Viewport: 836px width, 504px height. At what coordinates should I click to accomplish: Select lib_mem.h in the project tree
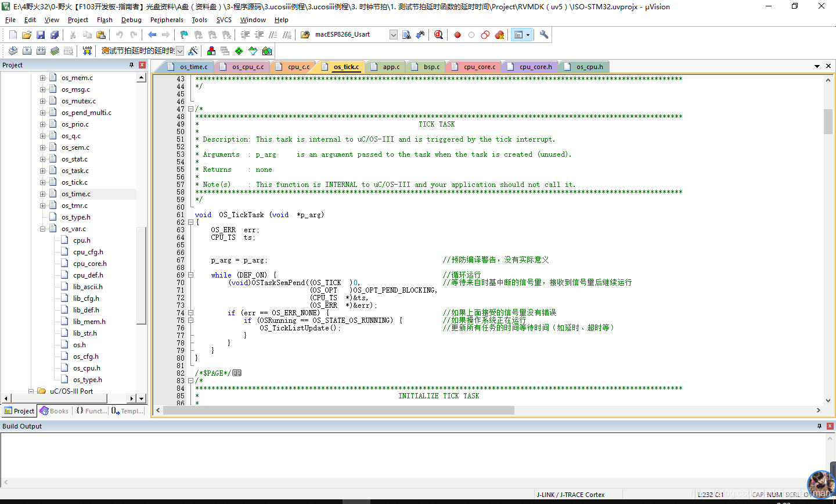tap(89, 322)
